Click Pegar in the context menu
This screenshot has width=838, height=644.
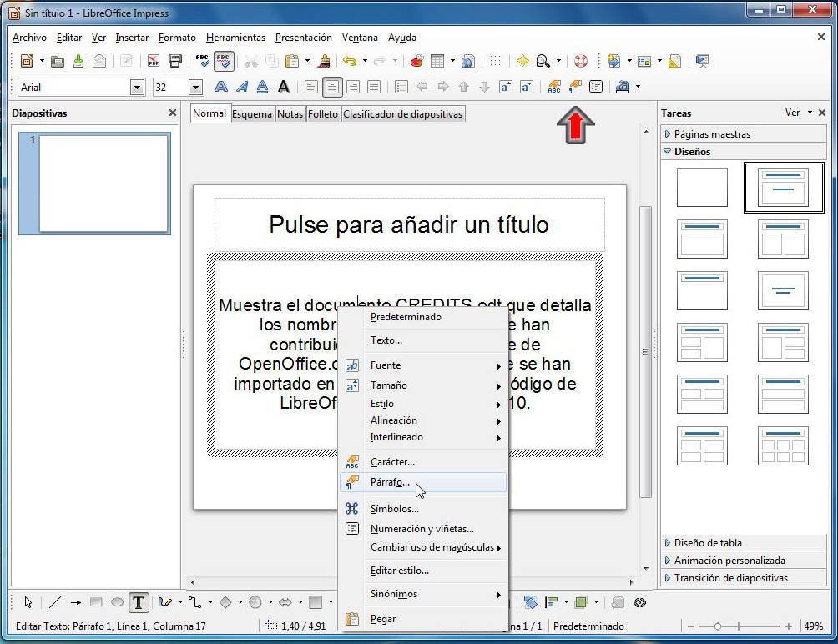click(x=422, y=620)
